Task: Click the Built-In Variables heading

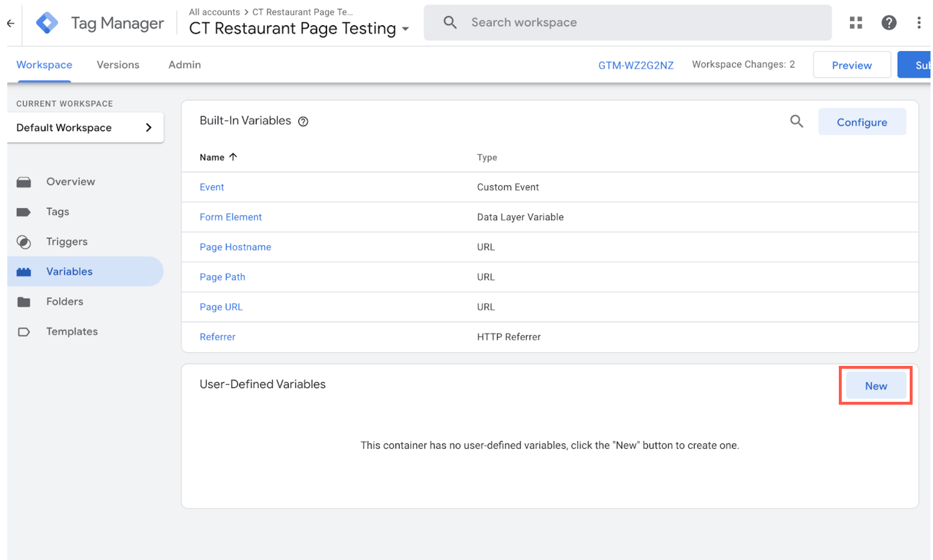Action: (x=245, y=121)
